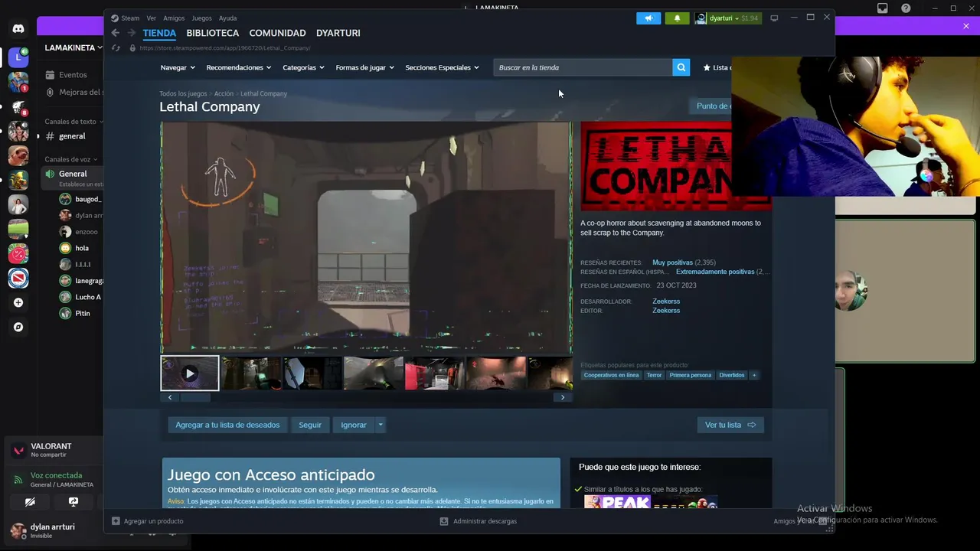The image size is (980, 551).
Task: Select the LAMAKINETA server icon in Discord
Action: (18, 57)
